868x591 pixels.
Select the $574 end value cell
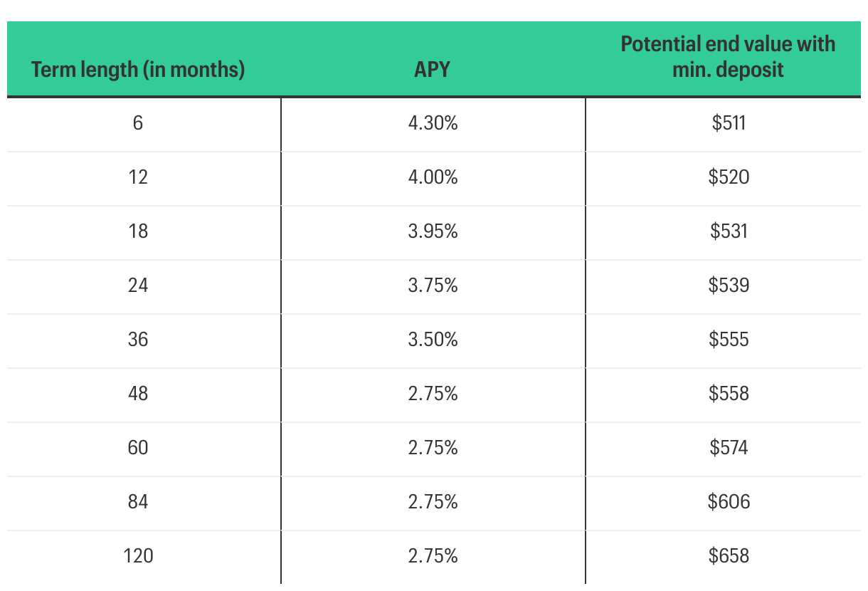point(729,447)
